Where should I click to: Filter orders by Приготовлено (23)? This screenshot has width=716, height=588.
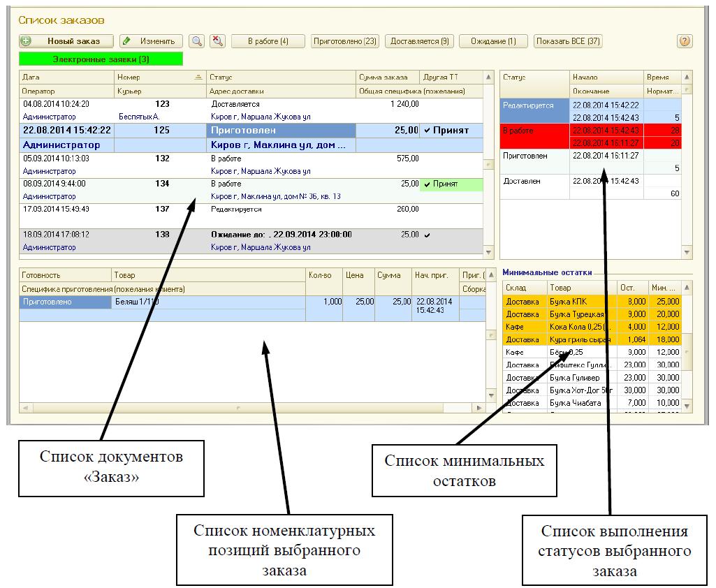tap(345, 41)
